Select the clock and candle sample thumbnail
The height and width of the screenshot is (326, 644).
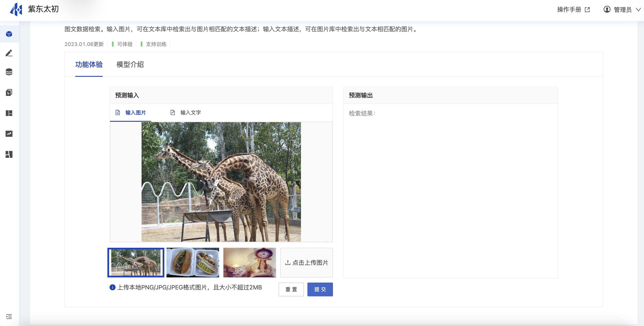pyautogui.click(x=249, y=262)
